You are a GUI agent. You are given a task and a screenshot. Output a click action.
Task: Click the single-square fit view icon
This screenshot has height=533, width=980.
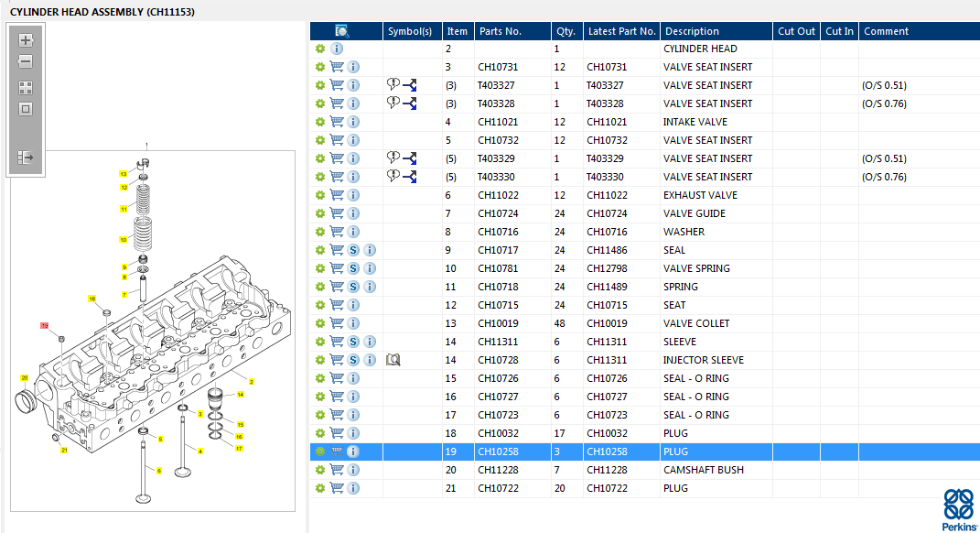point(26,109)
